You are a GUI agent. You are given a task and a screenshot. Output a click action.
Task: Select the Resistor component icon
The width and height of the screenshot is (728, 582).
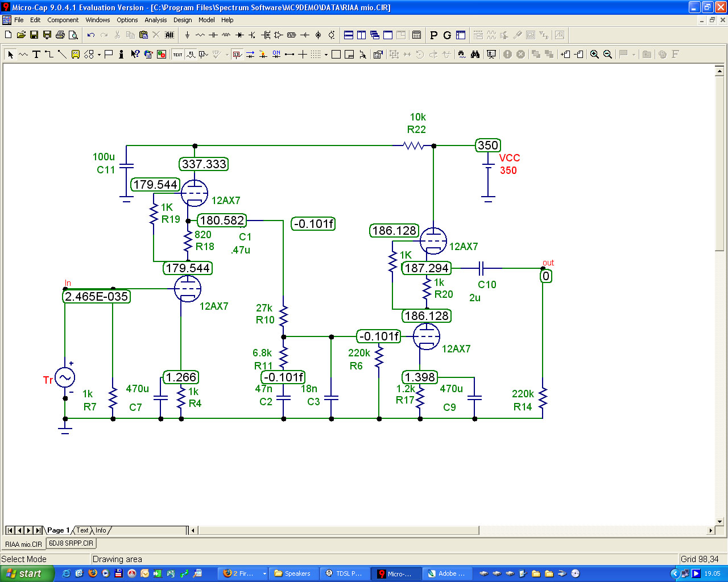coord(200,35)
